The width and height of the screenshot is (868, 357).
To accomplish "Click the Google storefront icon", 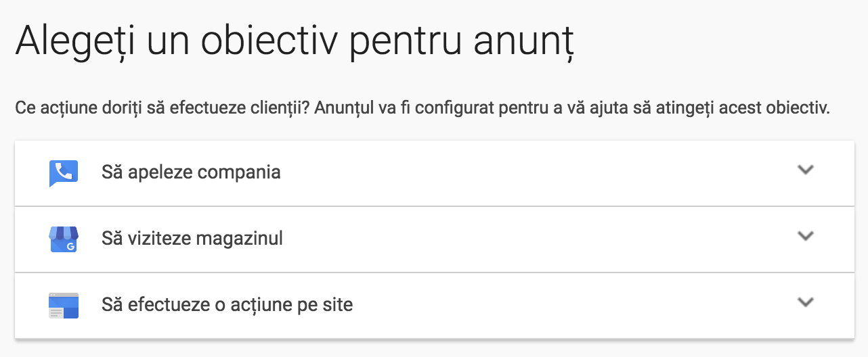I will (x=64, y=239).
